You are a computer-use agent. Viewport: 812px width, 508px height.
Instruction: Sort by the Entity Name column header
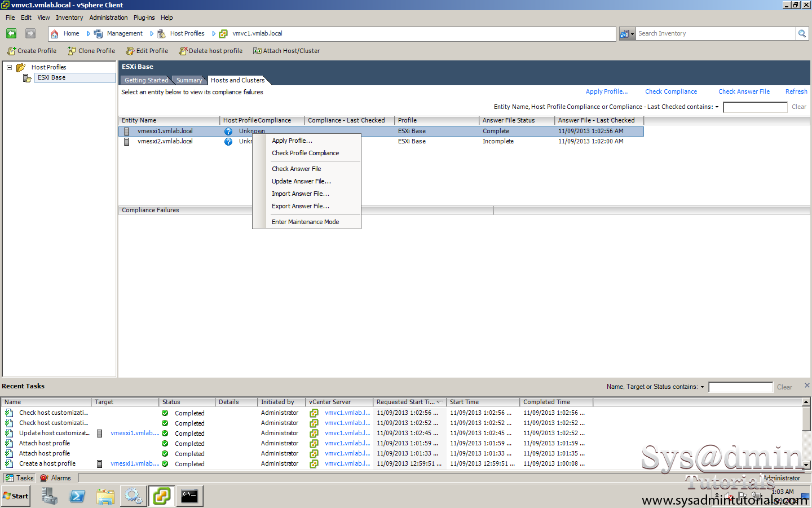[169, 120]
